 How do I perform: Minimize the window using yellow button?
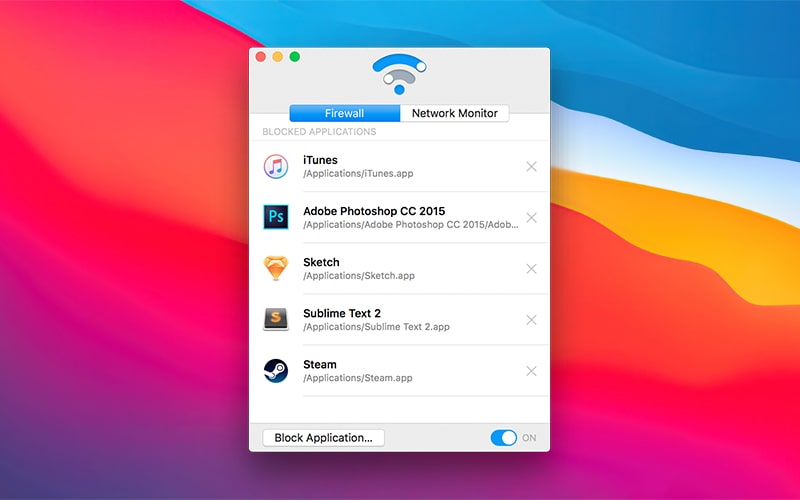[278, 57]
